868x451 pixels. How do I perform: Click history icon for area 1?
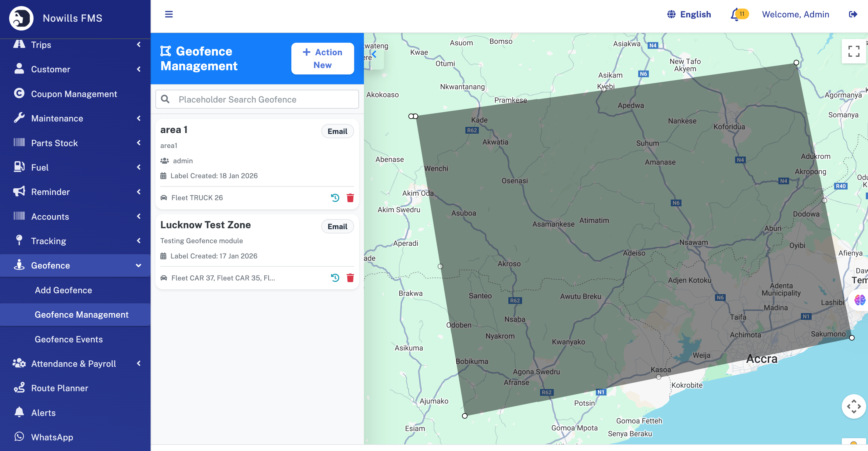point(335,198)
